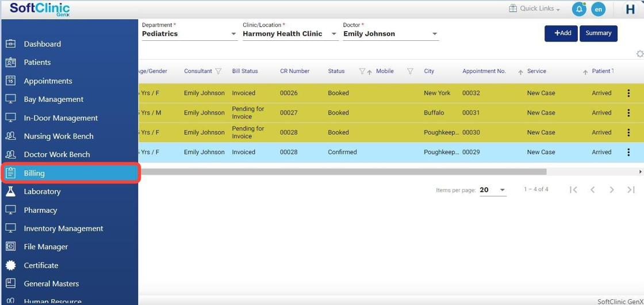Go to the next page arrow
This screenshot has width=644, height=305.
(x=612, y=190)
